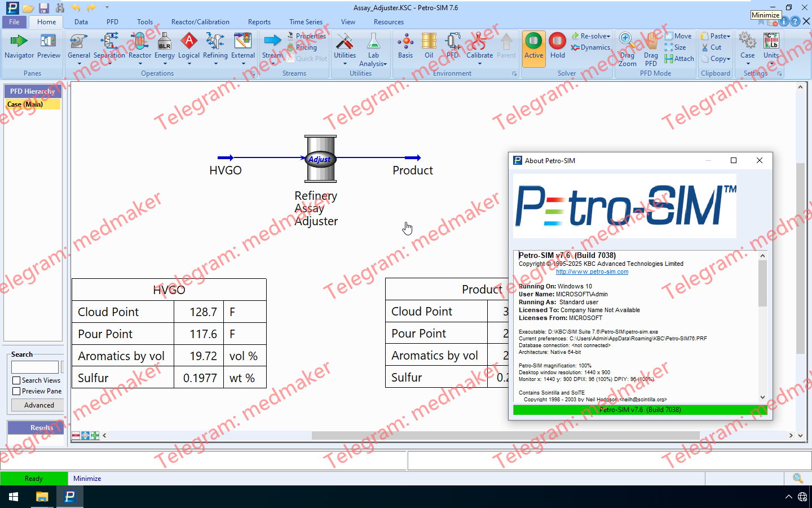Click the Results panel header
Screen dimensions: 812x508
(35, 428)
